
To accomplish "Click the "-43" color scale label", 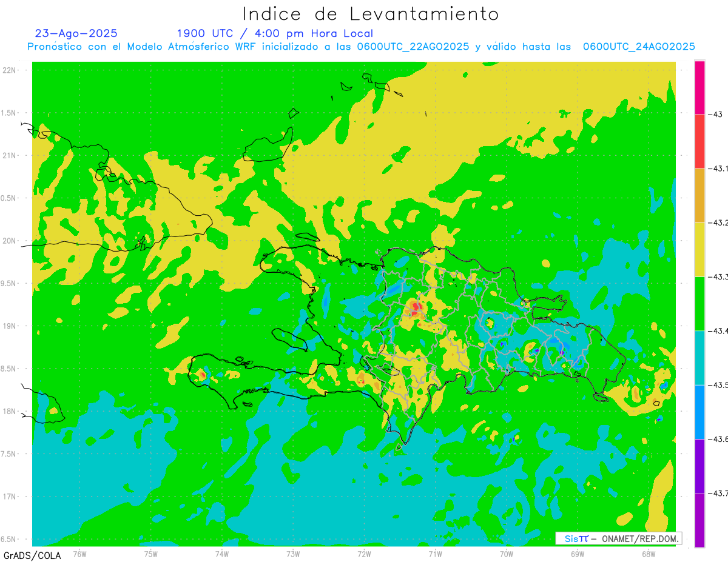I will (715, 115).
